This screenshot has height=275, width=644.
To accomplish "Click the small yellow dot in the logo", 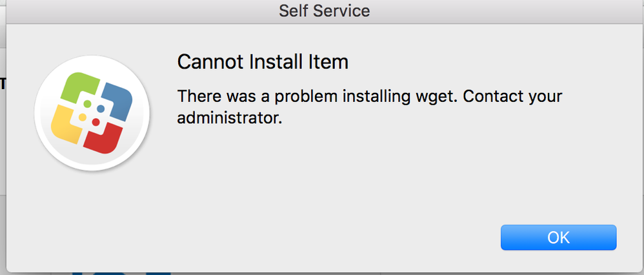I will (82, 117).
